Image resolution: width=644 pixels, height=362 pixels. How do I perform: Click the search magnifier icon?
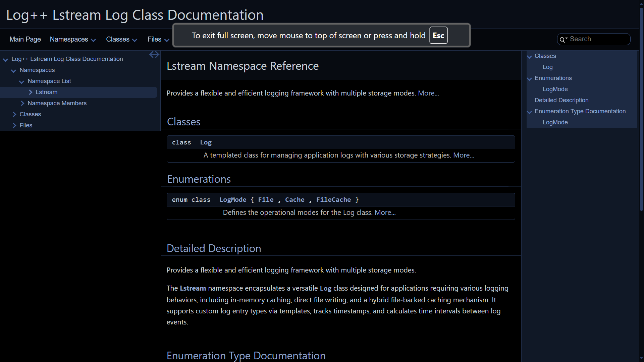pos(562,40)
